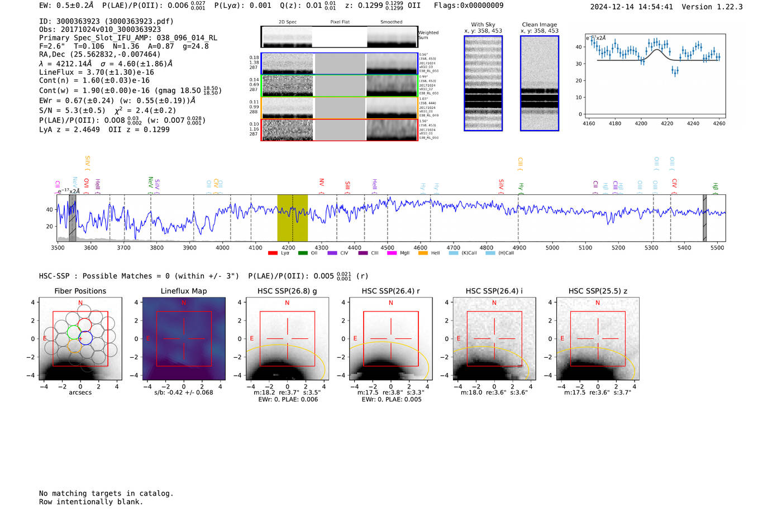Select the HSC SSP(26.4) r cutout
This screenshot has height=532, width=782.
tap(390, 339)
